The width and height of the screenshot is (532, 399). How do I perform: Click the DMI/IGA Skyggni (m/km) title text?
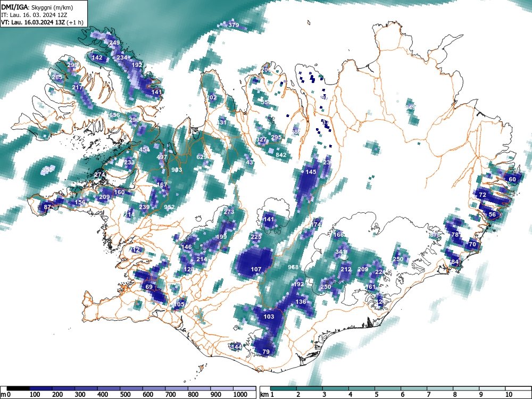(x=37, y=7)
